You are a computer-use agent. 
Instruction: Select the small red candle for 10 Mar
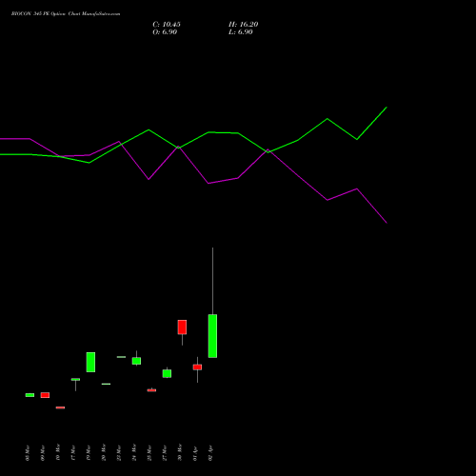(x=60, y=407)
